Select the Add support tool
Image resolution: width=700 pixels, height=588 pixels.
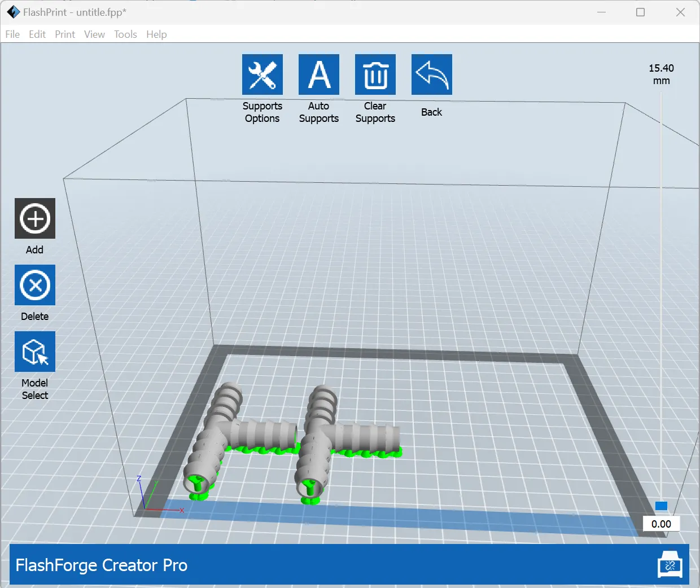point(35,218)
